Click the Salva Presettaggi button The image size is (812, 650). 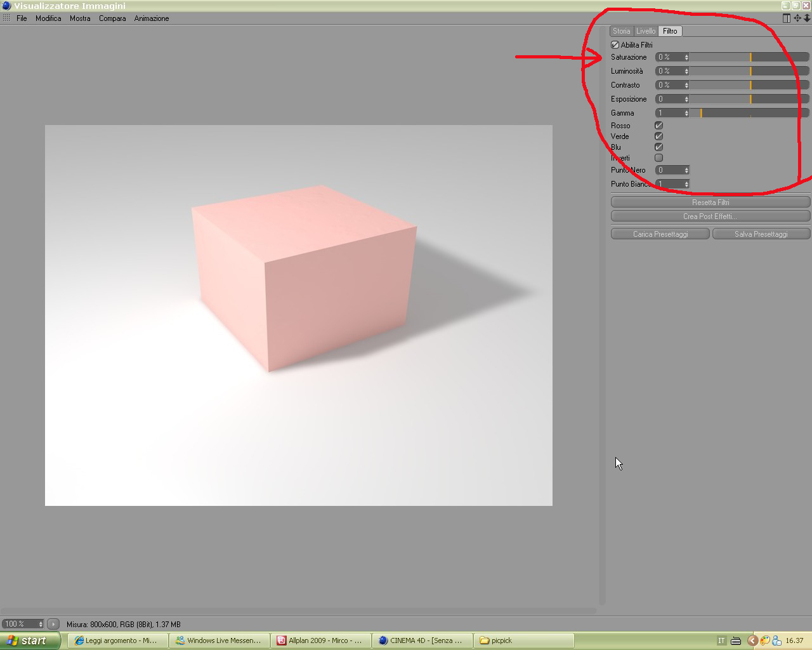point(761,234)
